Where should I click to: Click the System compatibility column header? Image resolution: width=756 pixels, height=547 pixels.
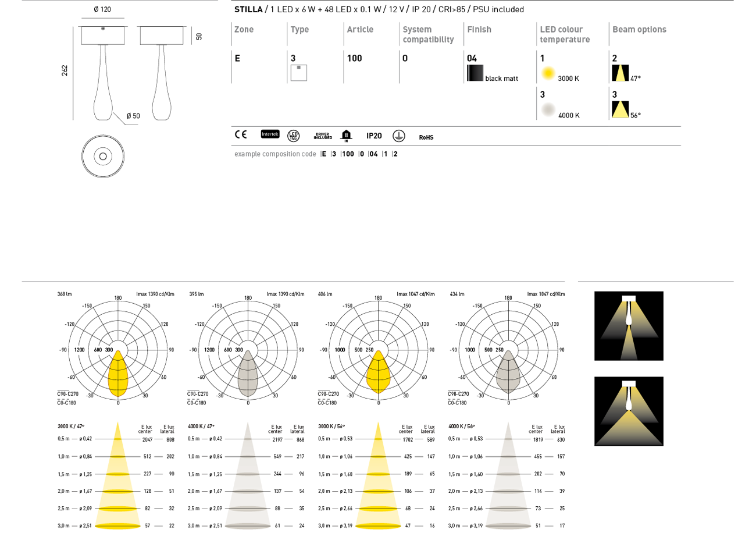[428, 34]
